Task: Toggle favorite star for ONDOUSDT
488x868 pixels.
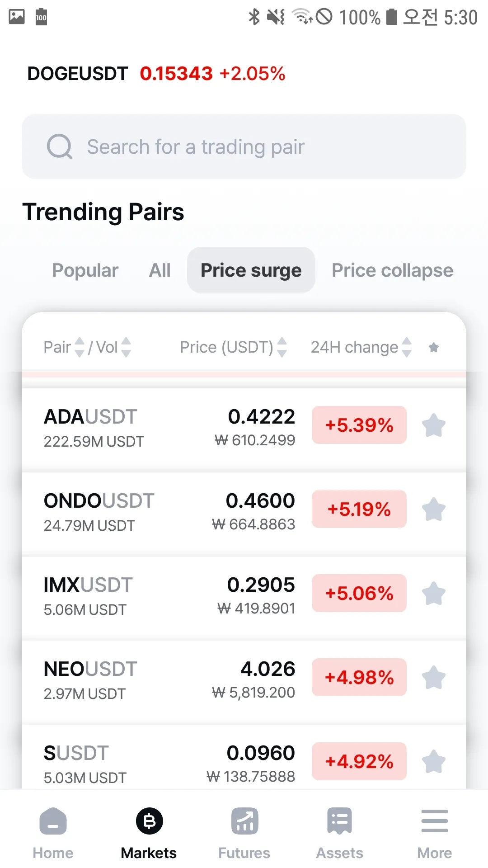Action: 434,509
